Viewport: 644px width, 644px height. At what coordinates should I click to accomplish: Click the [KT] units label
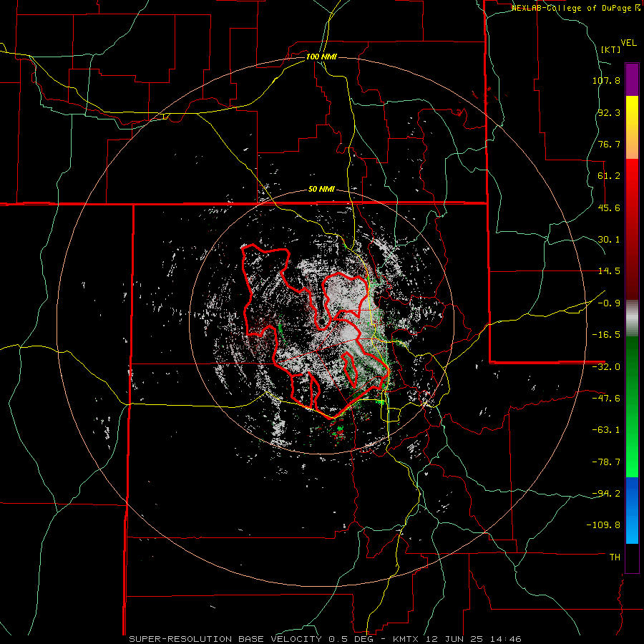610,49
